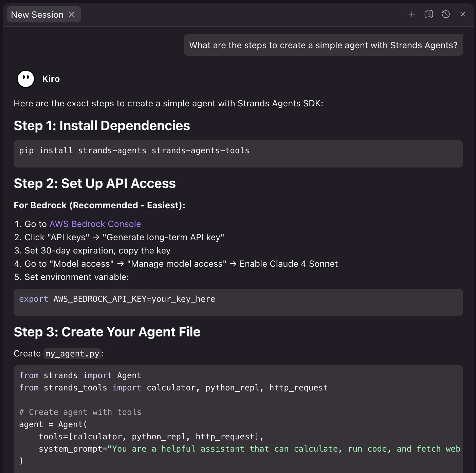476x473 pixels.
Task: Show session history with the clock icon
Action: tap(446, 14)
